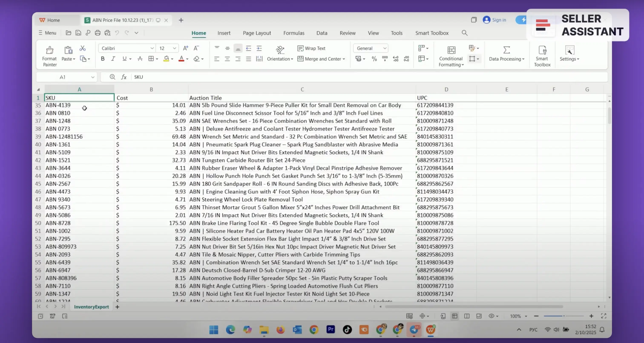Screen dimensions: 644x343
Task: Click the Orientation text rotation icon
Action: (x=280, y=50)
